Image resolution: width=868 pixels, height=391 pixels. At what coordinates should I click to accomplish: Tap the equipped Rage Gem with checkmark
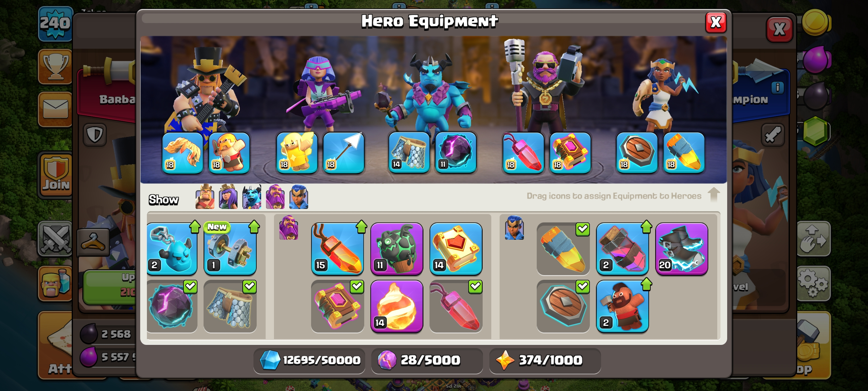[x=455, y=306]
